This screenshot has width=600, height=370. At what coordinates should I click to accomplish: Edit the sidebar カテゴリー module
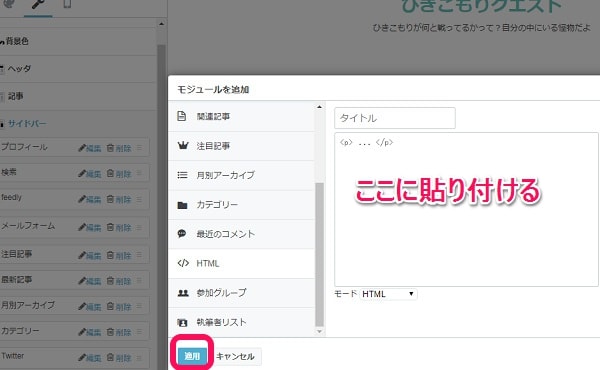pyautogui.click(x=90, y=332)
